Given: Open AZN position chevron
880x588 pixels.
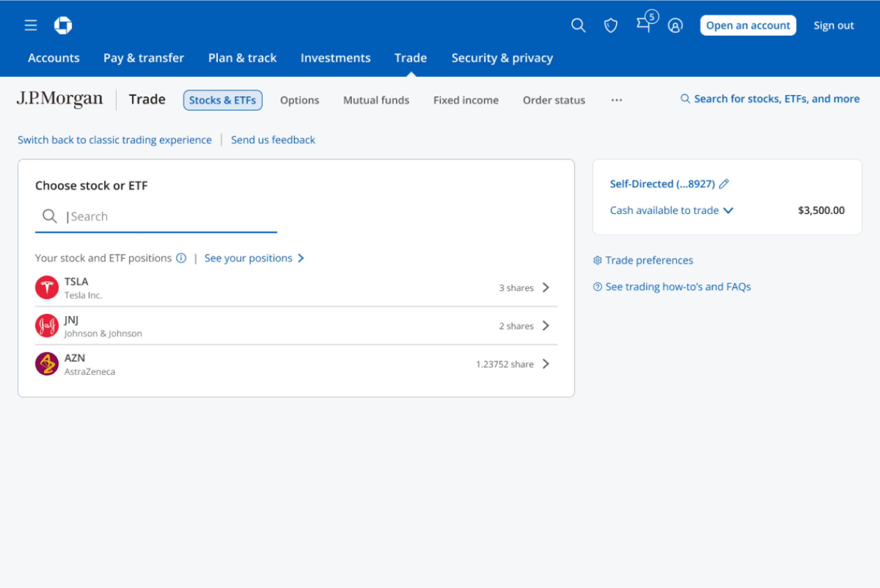Looking at the screenshot, I should point(546,364).
